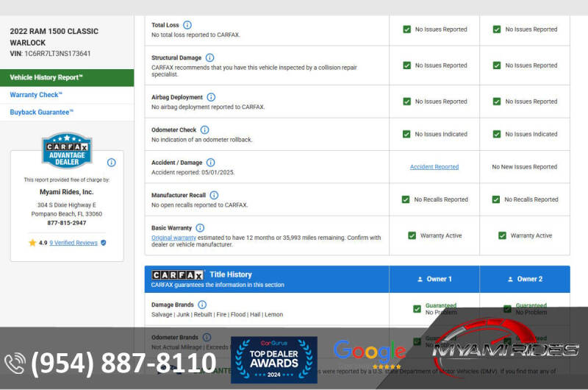Click CarGurus Top Dealer Awards badge

274,360
